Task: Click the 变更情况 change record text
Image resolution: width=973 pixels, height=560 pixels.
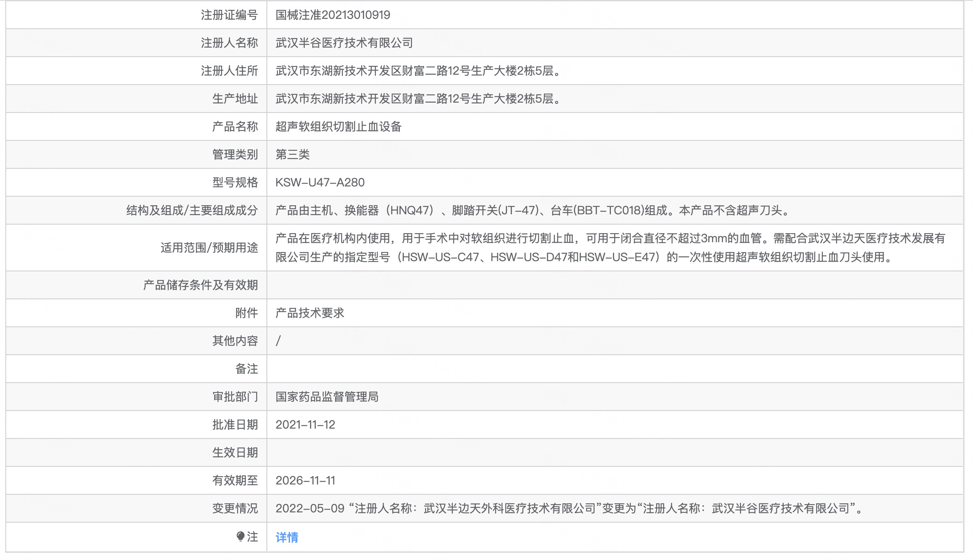Action: click(x=569, y=508)
